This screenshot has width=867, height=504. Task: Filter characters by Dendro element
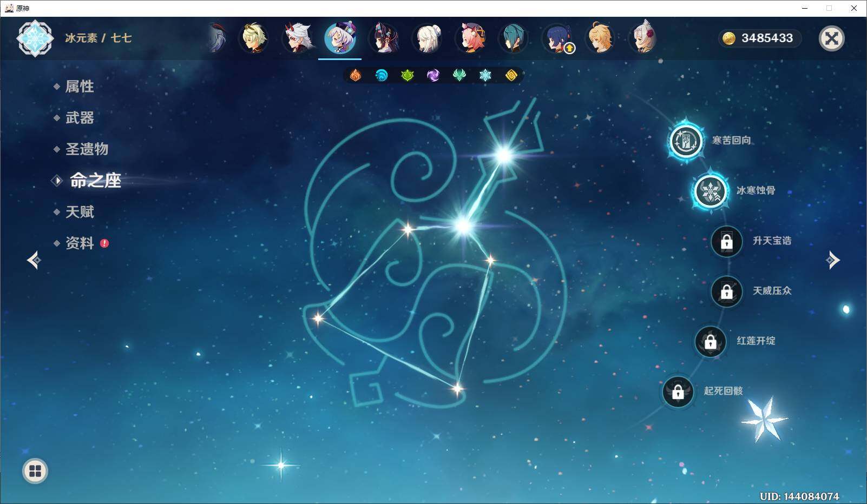coord(408,75)
